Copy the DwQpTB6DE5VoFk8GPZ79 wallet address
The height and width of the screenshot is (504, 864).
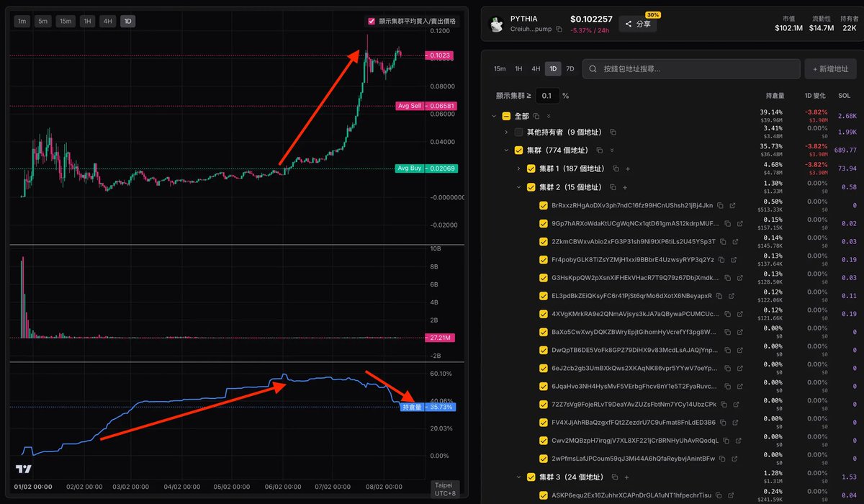(x=726, y=350)
